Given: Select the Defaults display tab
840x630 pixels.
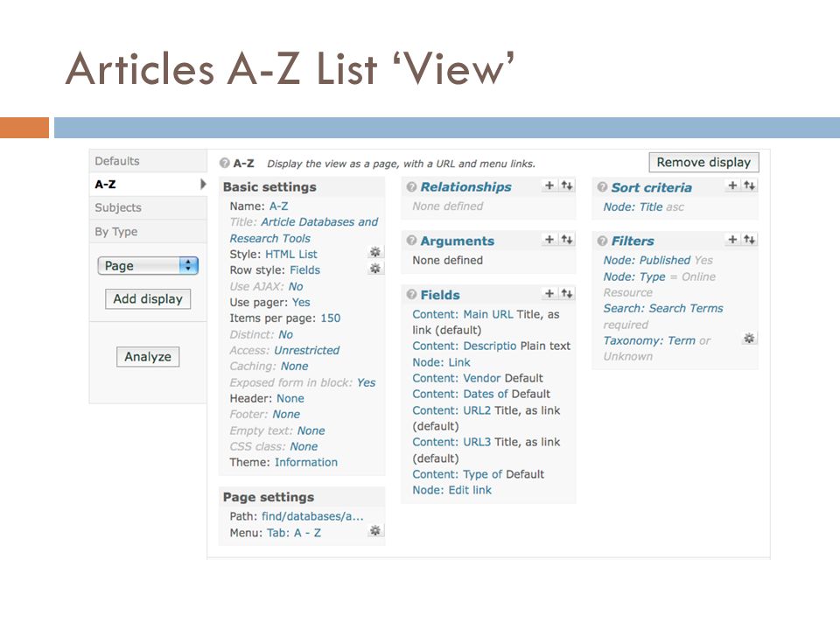Looking at the screenshot, I should click(x=148, y=161).
